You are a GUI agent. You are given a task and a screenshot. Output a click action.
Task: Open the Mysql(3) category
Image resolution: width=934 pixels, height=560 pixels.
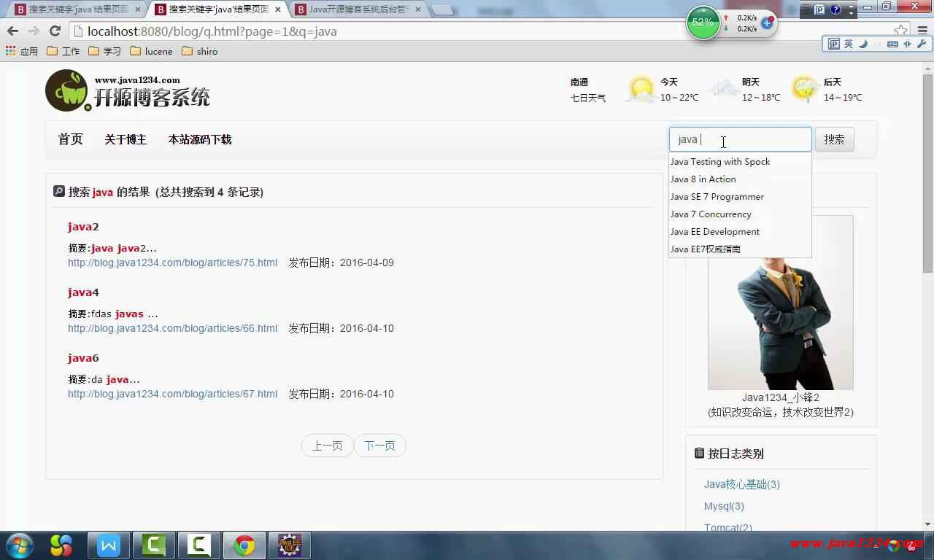coord(724,506)
